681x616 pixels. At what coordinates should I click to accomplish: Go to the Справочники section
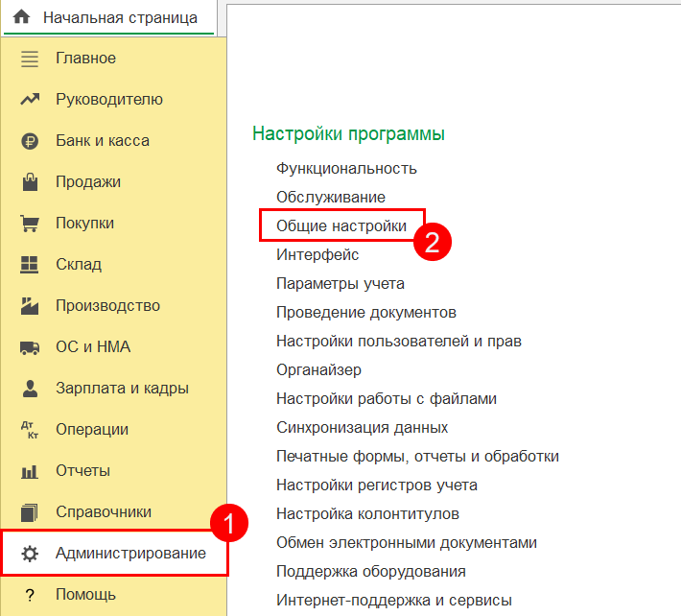pos(104,512)
